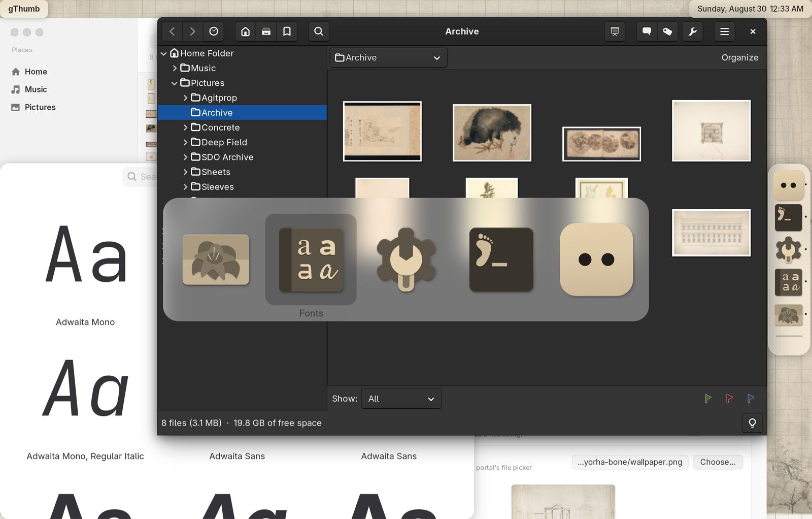Select the small pavilion sketch thumbnail
The height and width of the screenshot is (519, 812).
pos(711,131)
